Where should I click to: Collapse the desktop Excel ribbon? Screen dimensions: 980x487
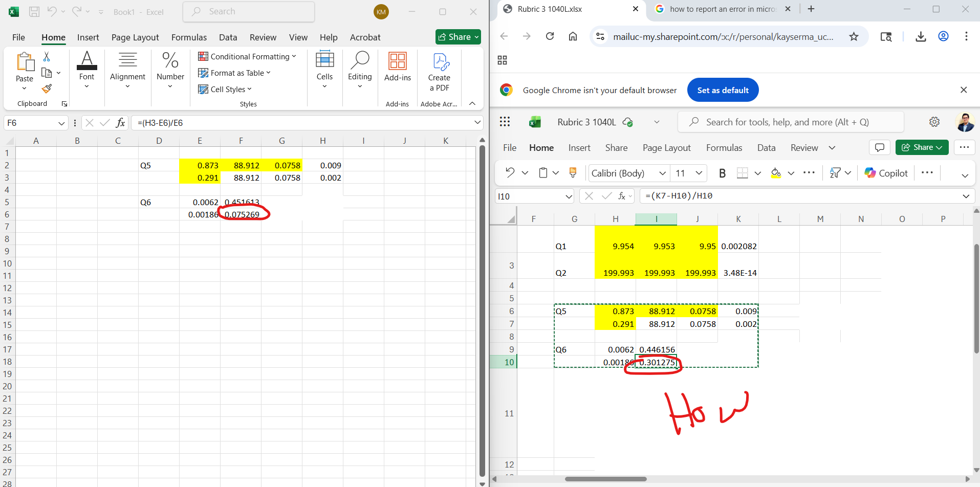pyautogui.click(x=472, y=103)
